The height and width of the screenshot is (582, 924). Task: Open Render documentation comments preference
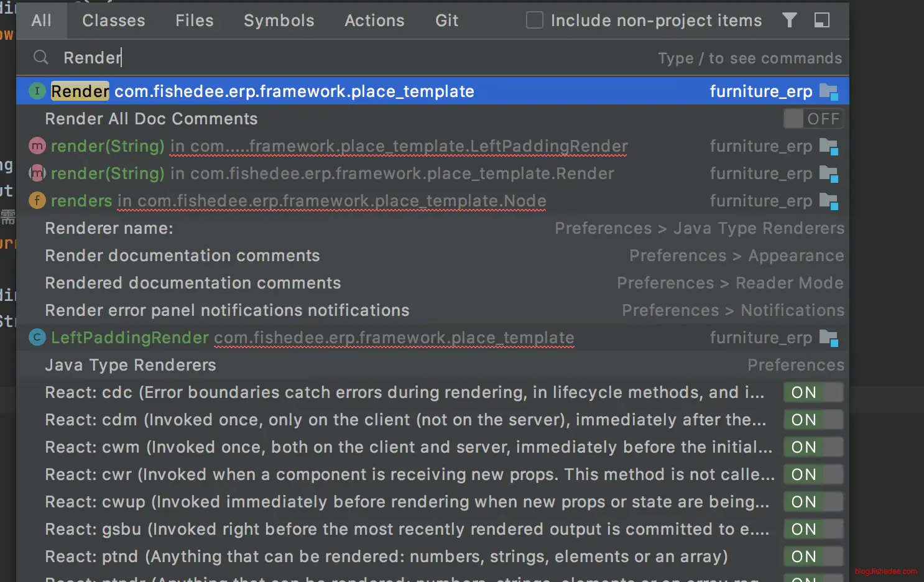click(x=182, y=256)
